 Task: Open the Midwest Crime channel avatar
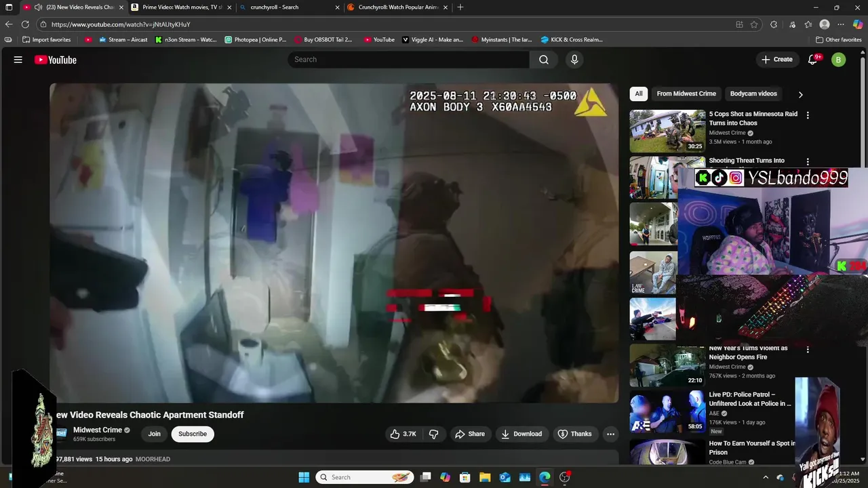(62, 434)
